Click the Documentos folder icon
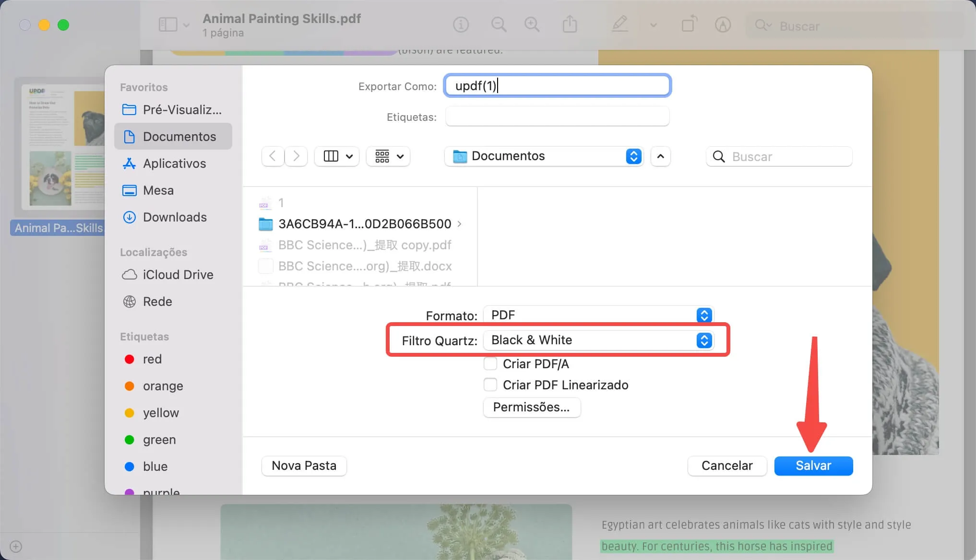The width and height of the screenshot is (976, 560). click(130, 137)
